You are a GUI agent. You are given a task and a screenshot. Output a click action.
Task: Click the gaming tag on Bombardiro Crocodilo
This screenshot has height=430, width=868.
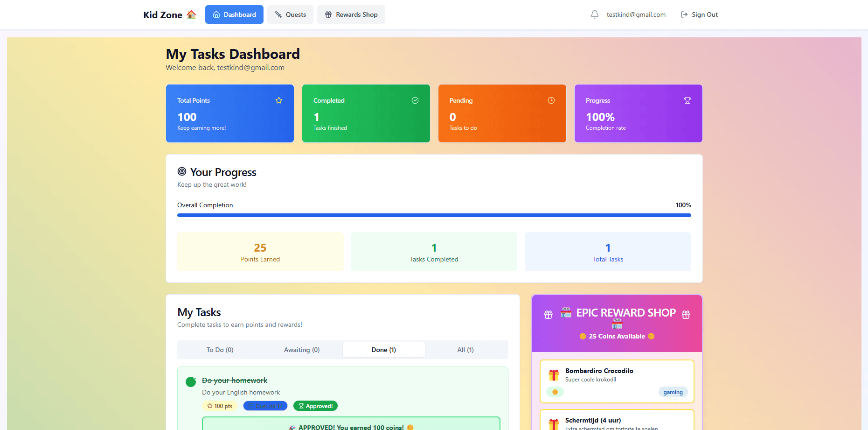tap(673, 392)
